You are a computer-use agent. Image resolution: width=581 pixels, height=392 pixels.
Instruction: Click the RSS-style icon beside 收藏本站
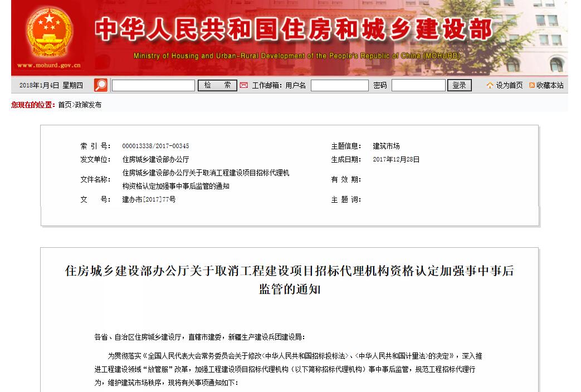coord(532,85)
